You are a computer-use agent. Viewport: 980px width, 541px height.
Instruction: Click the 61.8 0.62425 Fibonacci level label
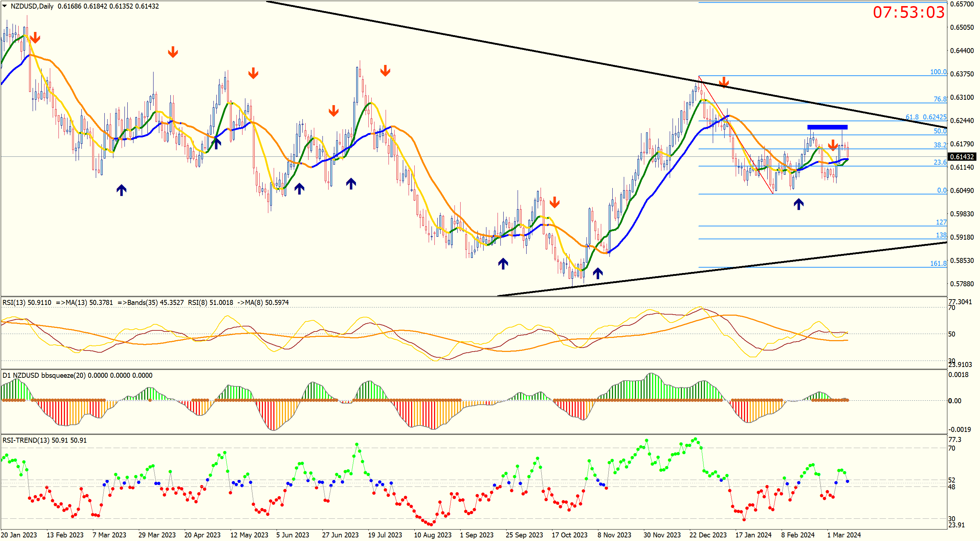click(925, 117)
